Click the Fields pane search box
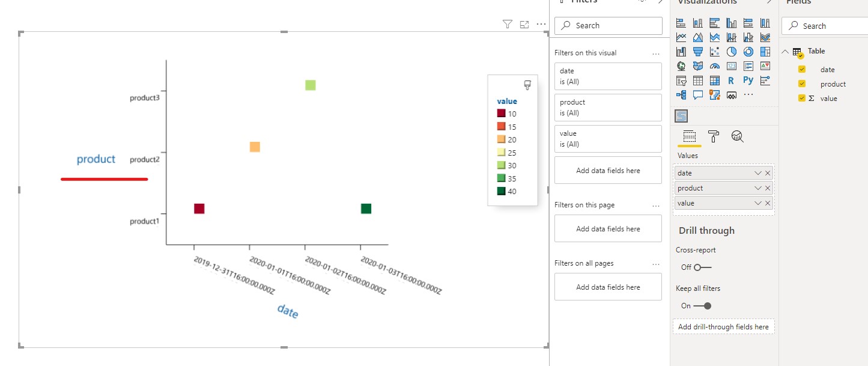This screenshot has width=868, height=366. (x=825, y=26)
